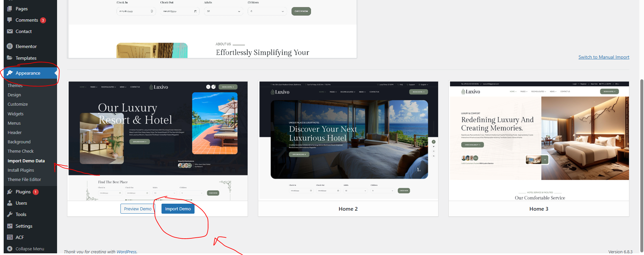Click the ACF icon in sidebar
644x255 pixels.
coord(10,237)
